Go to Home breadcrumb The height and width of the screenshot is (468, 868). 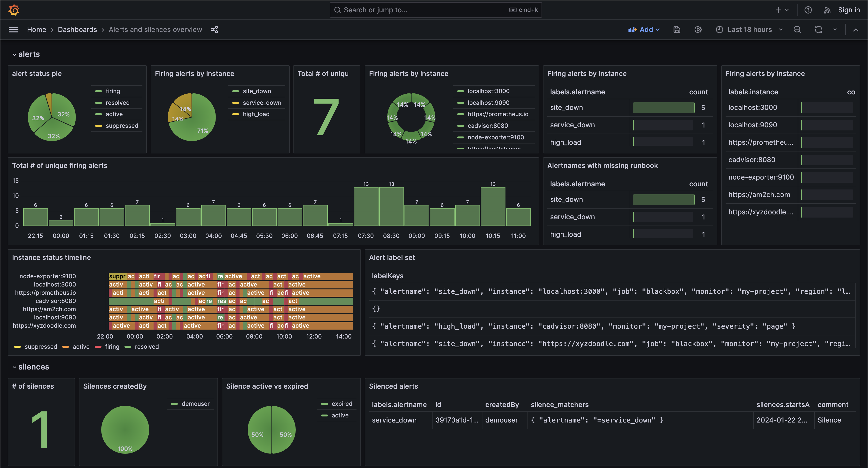[36, 30]
